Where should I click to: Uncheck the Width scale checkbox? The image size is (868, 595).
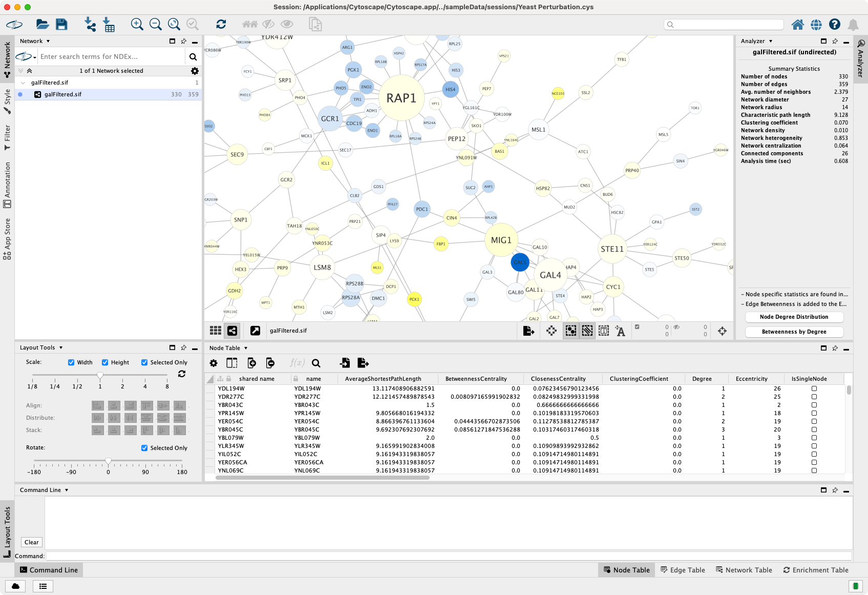pos(71,362)
